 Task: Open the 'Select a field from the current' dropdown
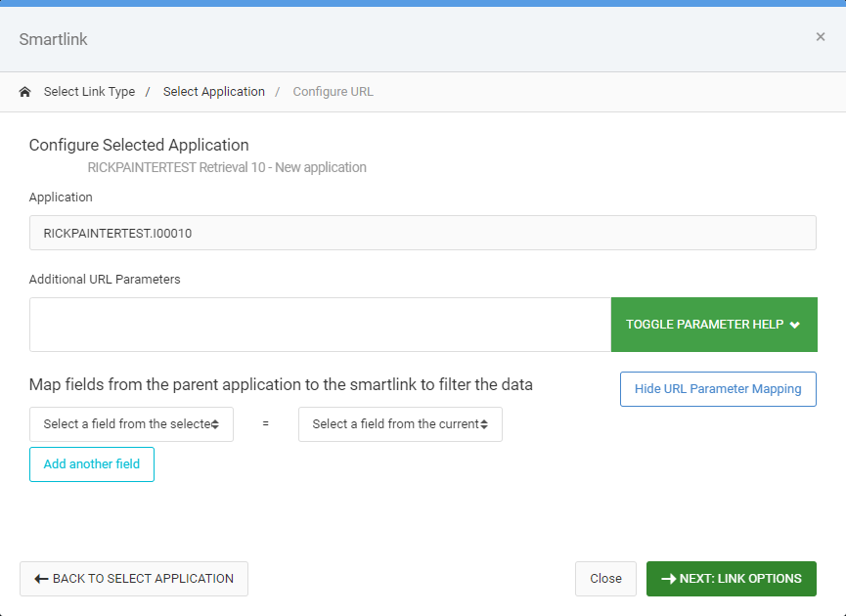coord(400,424)
